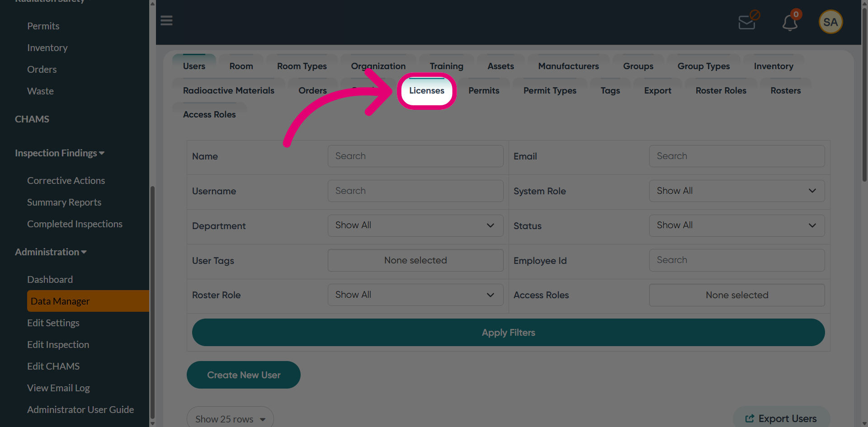Image resolution: width=868 pixels, height=427 pixels.
Task: Open Corrective Actions in the sidebar
Action: [66, 181]
